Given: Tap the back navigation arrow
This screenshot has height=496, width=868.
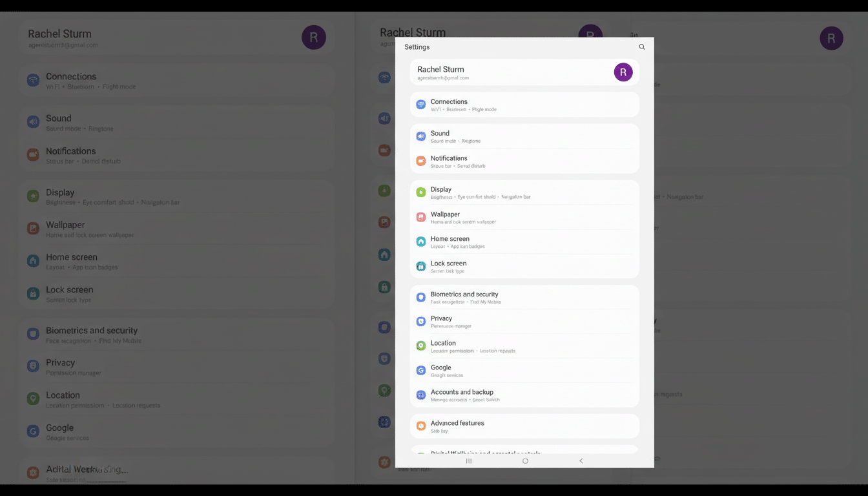Looking at the screenshot, I should tap(581, 461).
